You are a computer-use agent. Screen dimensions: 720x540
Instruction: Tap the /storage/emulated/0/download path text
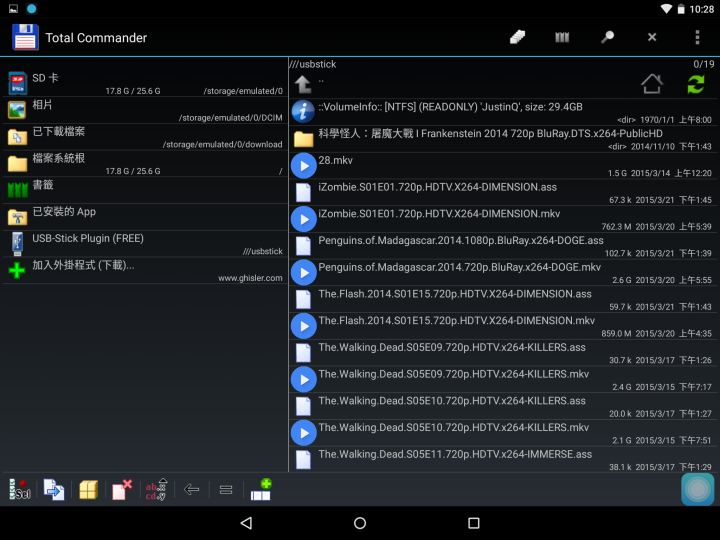[222, 145]
